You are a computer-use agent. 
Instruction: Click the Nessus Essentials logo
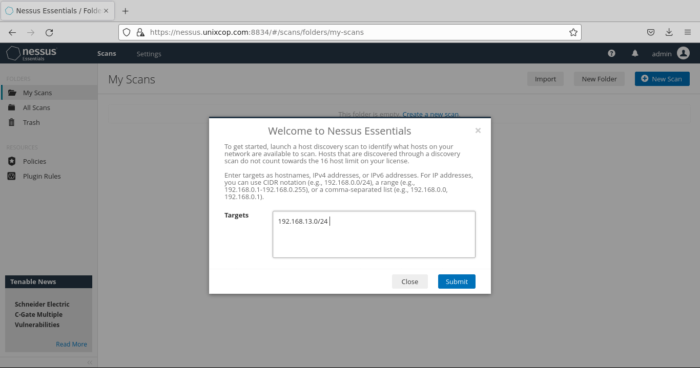tap(31, 53)
